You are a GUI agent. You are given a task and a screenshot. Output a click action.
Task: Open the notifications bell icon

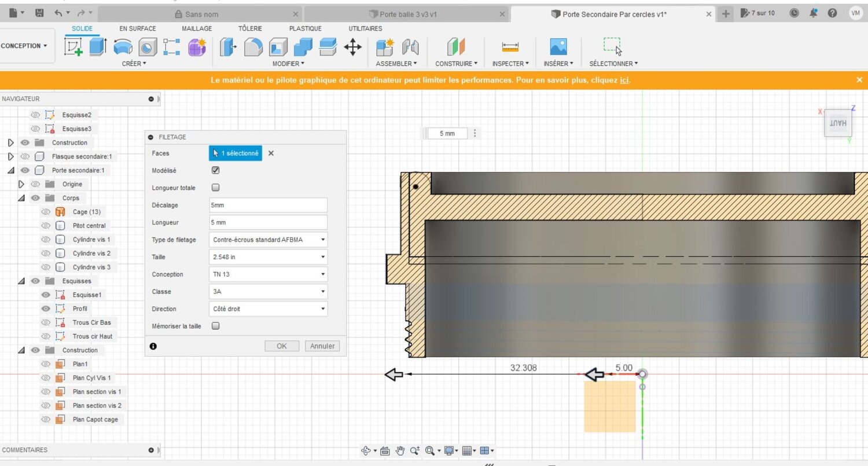click(813, 13)
